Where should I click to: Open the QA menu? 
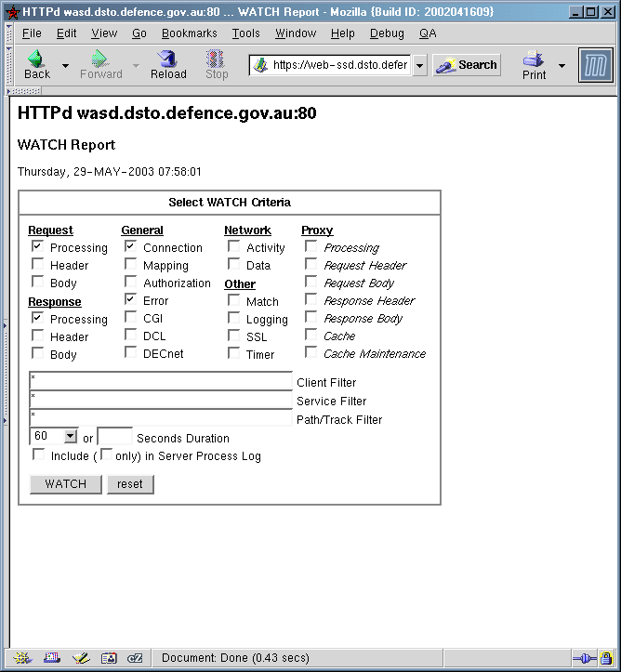click(428, 33)
